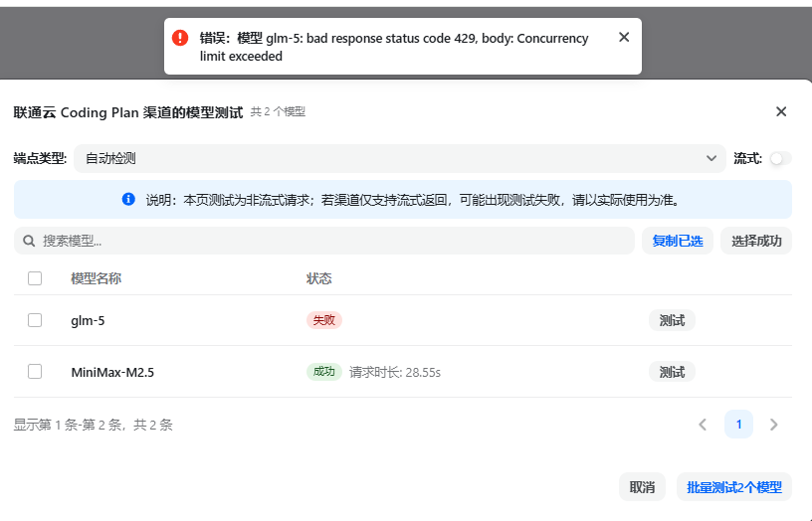Click 批量测试2个模型 batch test button
Image resolution: width=812 pixels, height=521 pixels.
tap(734, 487)
